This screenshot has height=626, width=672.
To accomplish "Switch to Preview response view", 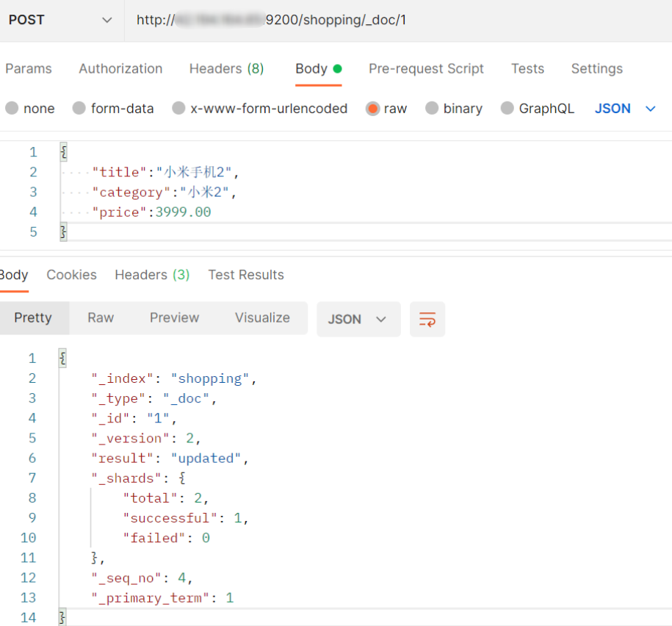I will (174, 318).
